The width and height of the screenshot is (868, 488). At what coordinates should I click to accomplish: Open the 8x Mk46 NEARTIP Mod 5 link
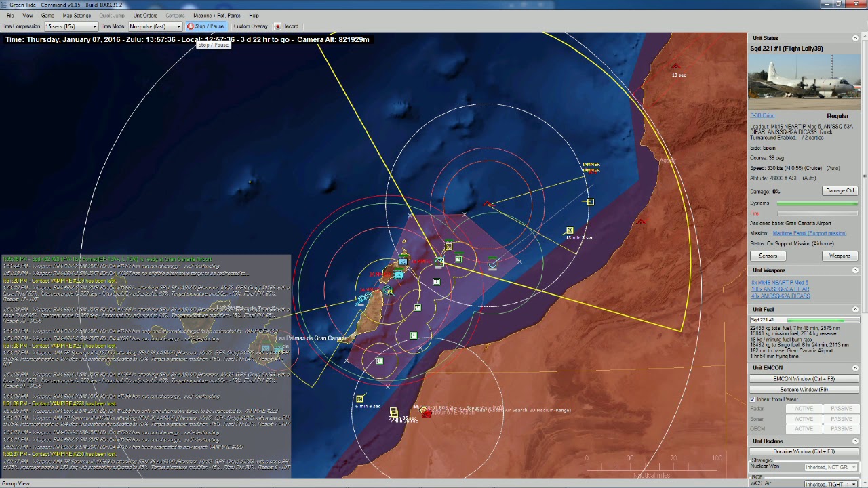[x=779, y=283]
